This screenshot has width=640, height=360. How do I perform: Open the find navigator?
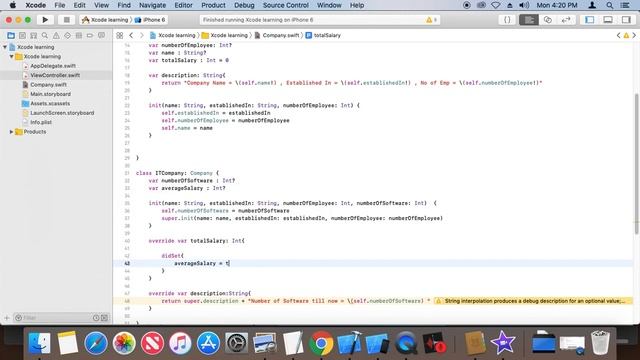click(45, 36)
